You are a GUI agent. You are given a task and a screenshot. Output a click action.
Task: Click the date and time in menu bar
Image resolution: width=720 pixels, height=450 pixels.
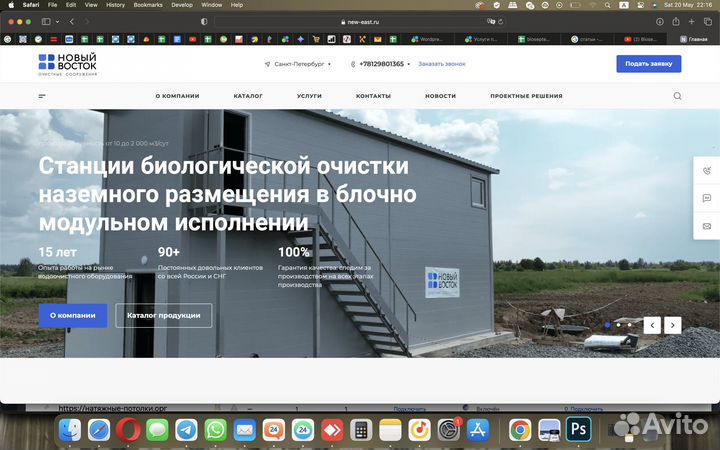click(x=687, y=5)
